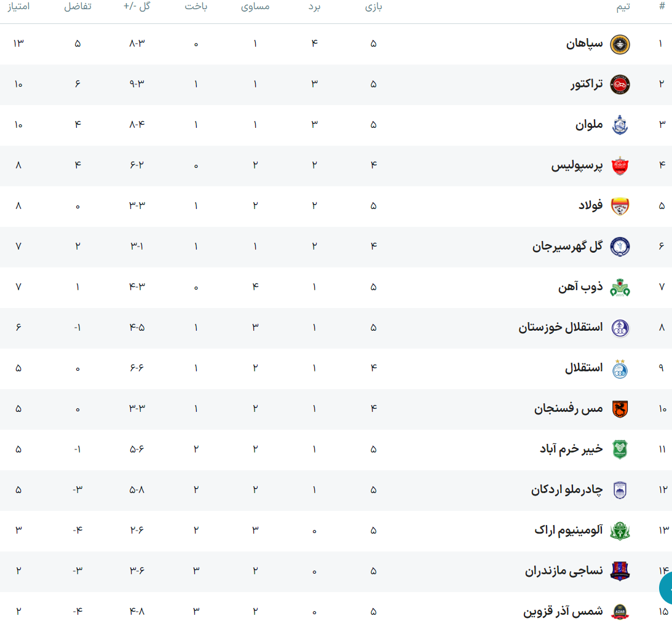Open the آلومینیوم اراک team link
Image resolution: width=672 pixels, height=624 pixels.
(x=569, y=531)
